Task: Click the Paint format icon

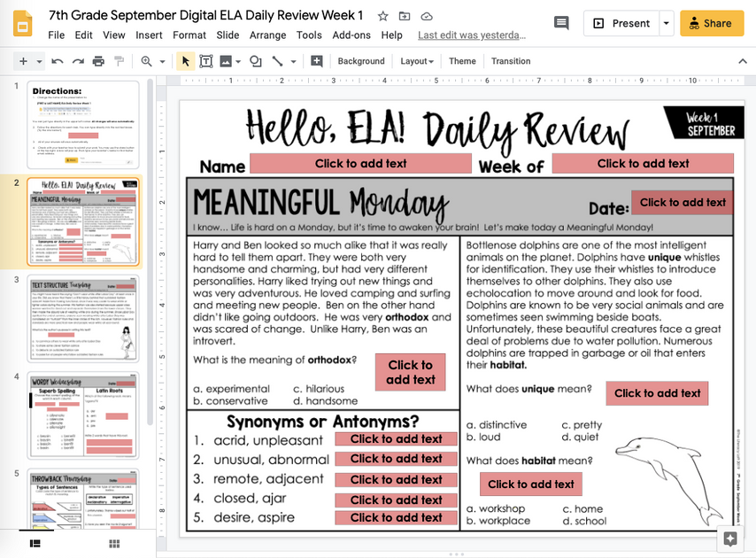Action: click(121, 61)
